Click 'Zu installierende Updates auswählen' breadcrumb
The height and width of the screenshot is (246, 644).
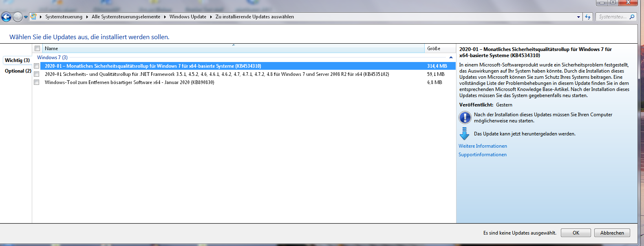pyautogui.click(x=255, y=17)
